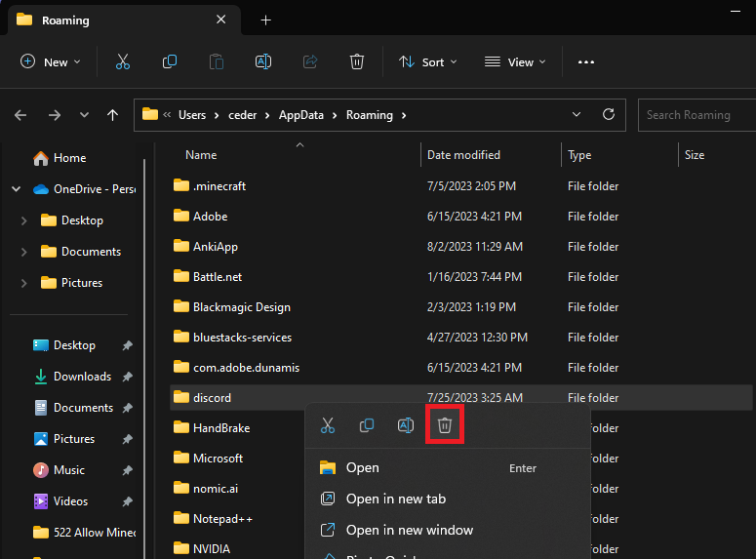
Task: Click the Cut icon in the toolbar
Action: pyautogui.click(x=123, y=61)
